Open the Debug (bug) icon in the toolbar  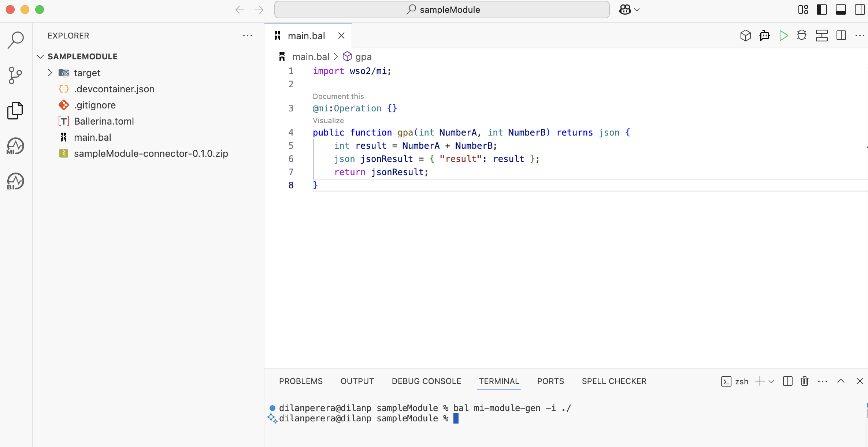(802, 35)
